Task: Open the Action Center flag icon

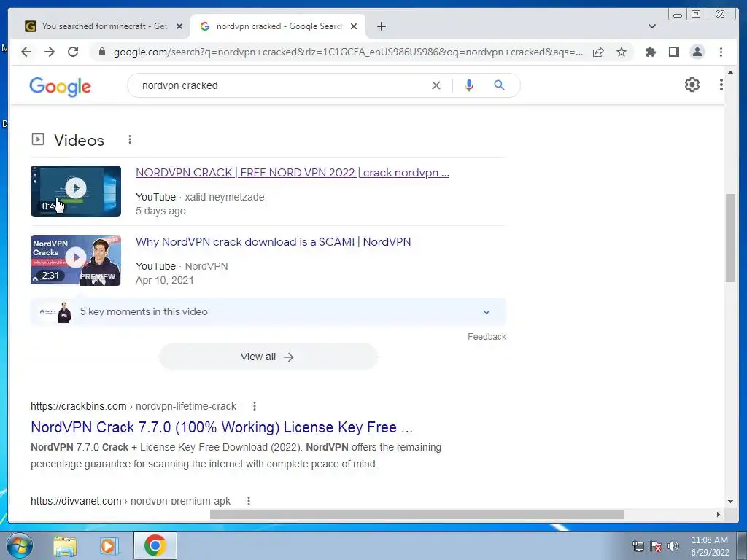Action: [656, 546]
